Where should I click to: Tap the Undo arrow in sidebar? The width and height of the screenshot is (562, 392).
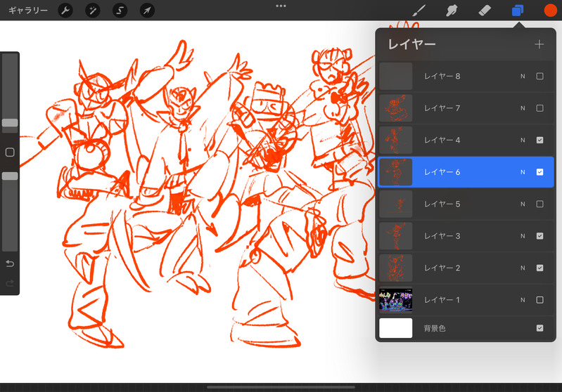click(10, 264)
